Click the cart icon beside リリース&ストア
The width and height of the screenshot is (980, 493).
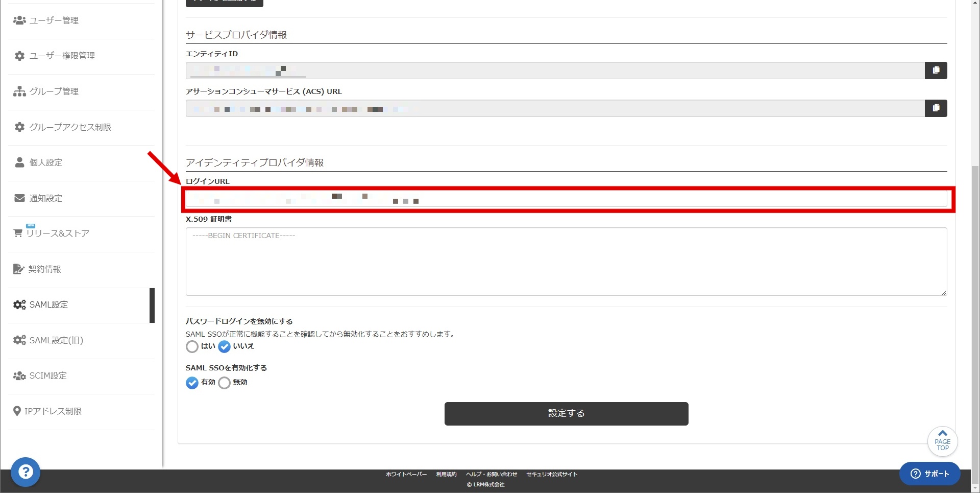18,233
